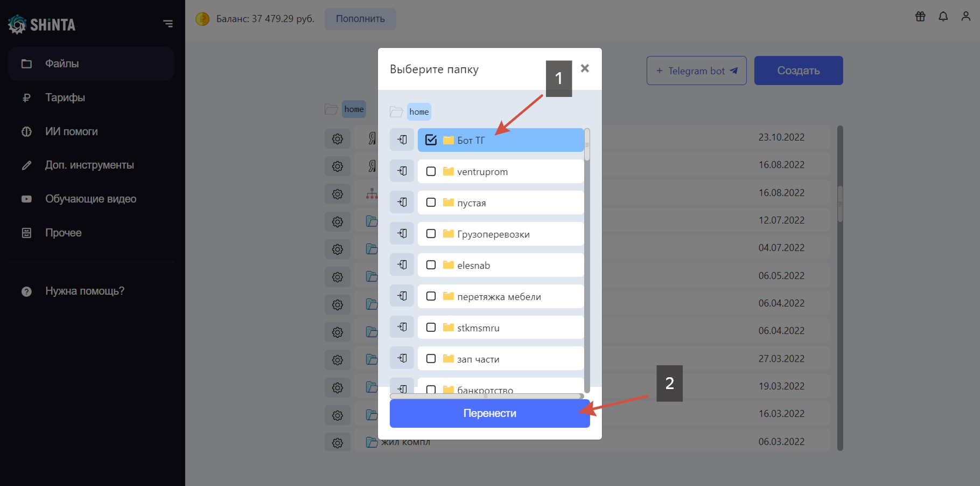Uncheck the Бот ТГ folder checkbox

coord(431,140)
